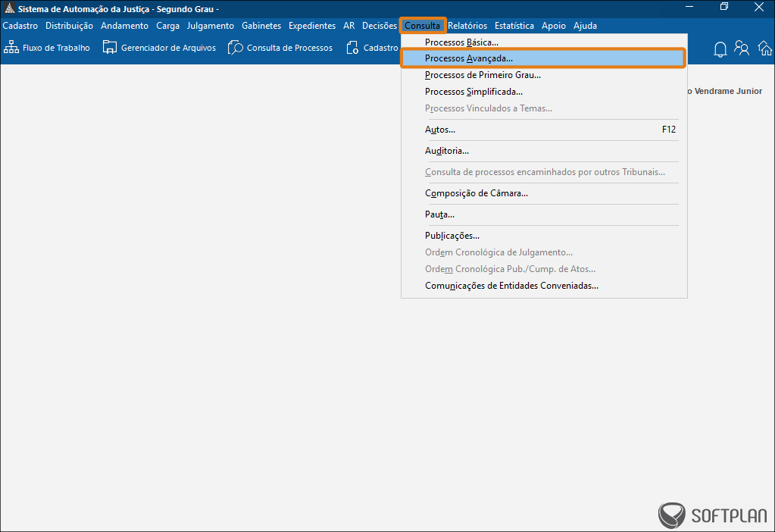Open the Apoio menu
Viewport: 775px width, 532px height.
pos(554,26)
